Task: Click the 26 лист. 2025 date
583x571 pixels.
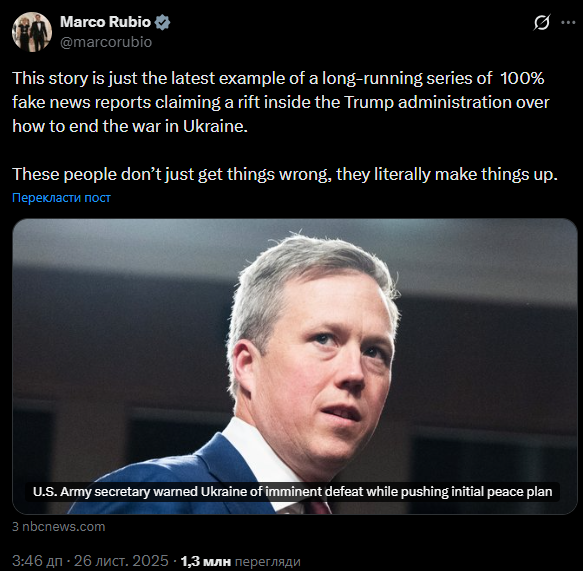Action: click(x=121, y=561)
